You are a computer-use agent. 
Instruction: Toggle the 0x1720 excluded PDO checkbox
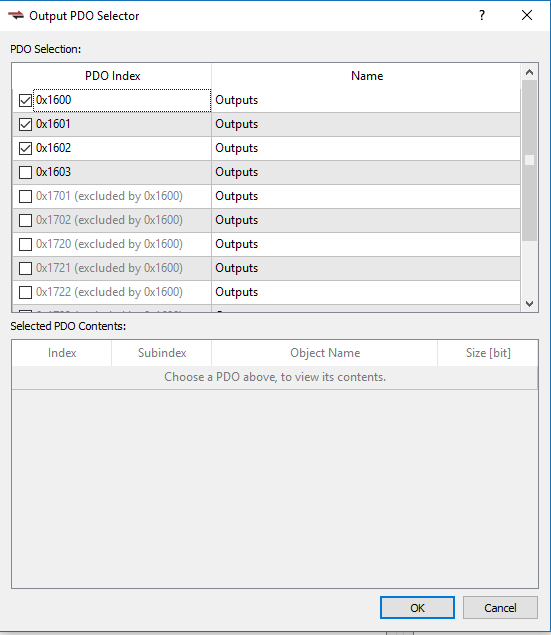26,244
